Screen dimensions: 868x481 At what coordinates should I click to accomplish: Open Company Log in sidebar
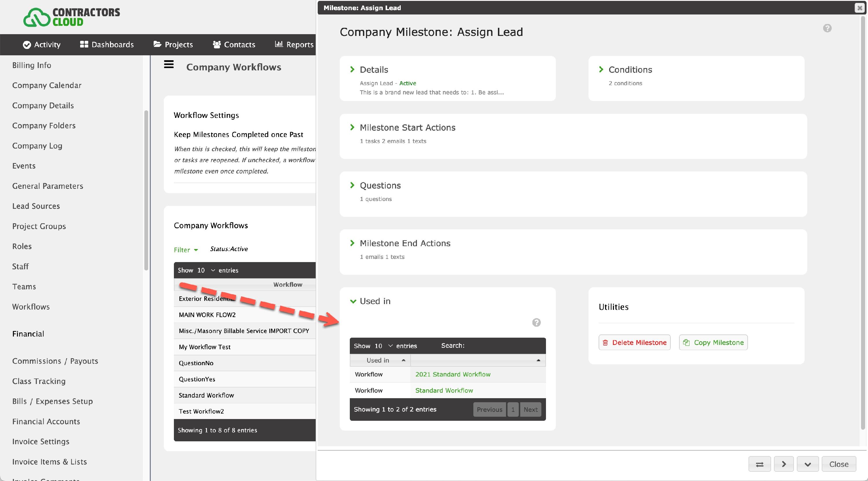[37, 146]
